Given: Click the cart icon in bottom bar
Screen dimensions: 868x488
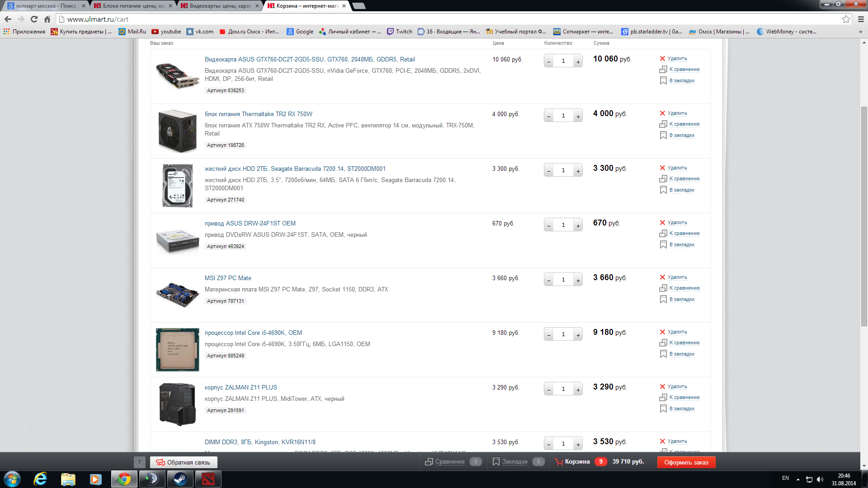Looking at the screenshot, I should pyautogui.click(x=559, y=462).
